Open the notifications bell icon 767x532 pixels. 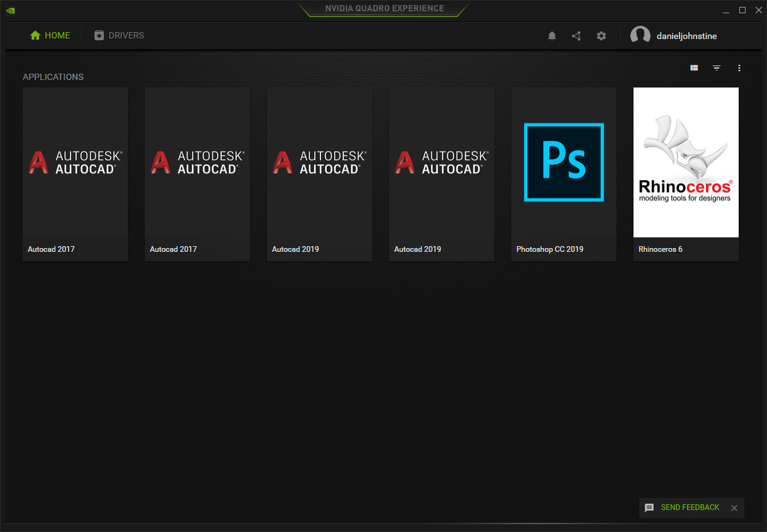coord(552,36)
